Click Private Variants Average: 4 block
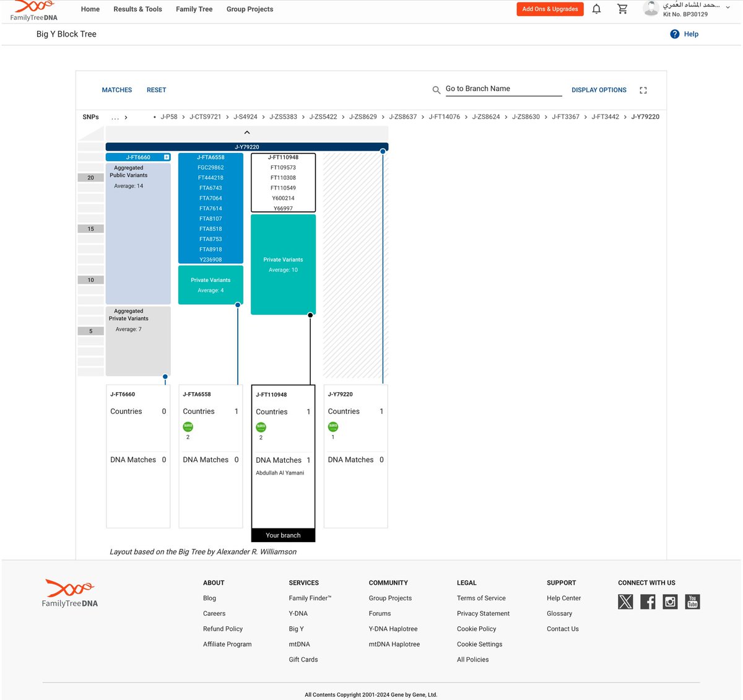 point(211,285)
